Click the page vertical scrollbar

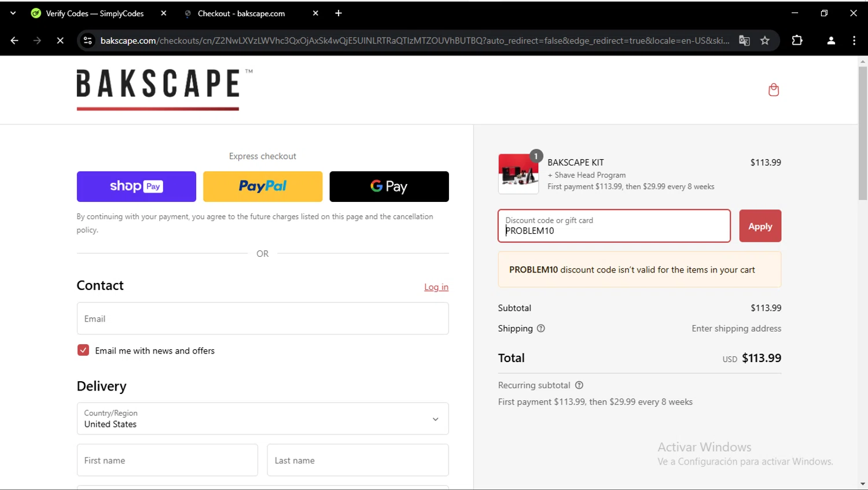click(863, 133)
